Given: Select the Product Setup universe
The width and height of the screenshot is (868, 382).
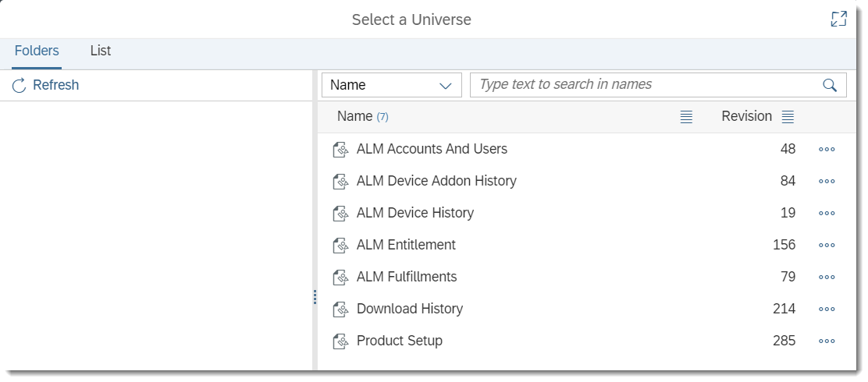Looking at the screenshot, I should (x=399, y=341).
